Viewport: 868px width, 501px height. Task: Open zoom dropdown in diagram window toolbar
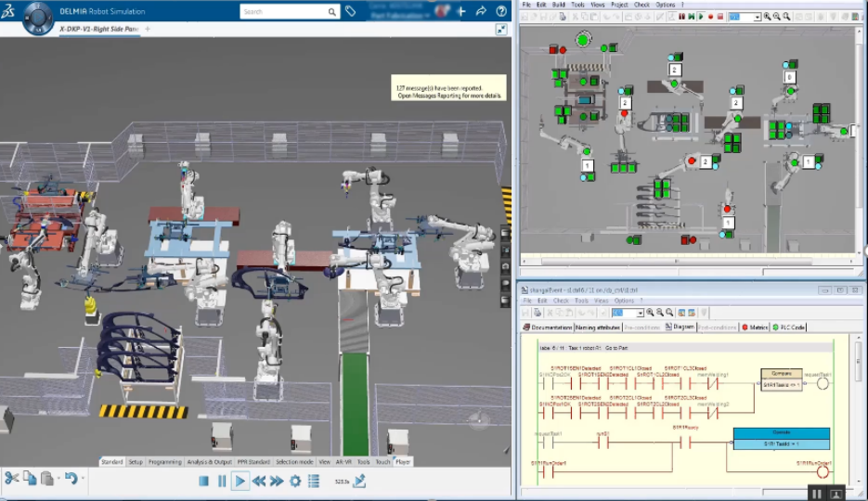pos(639,313)
